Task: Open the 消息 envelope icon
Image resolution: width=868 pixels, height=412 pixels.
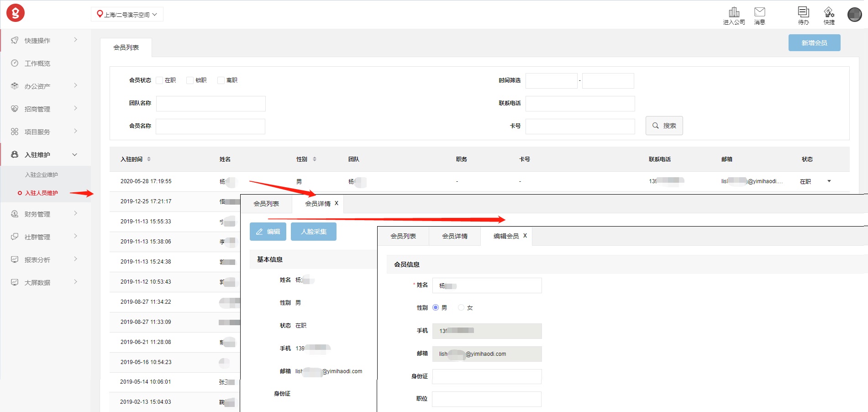Action: tap(759, 12)
